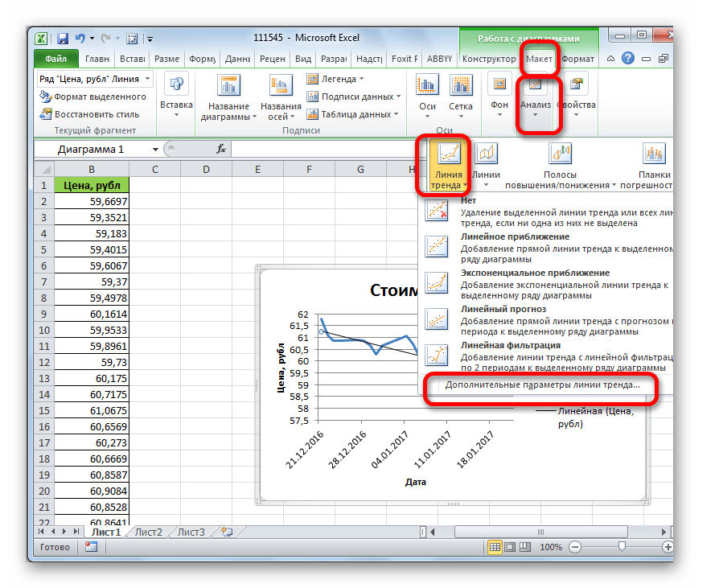Expand the Name Box dropdown arrow
This screenshot has height=588, width=723.
point(155,150)
